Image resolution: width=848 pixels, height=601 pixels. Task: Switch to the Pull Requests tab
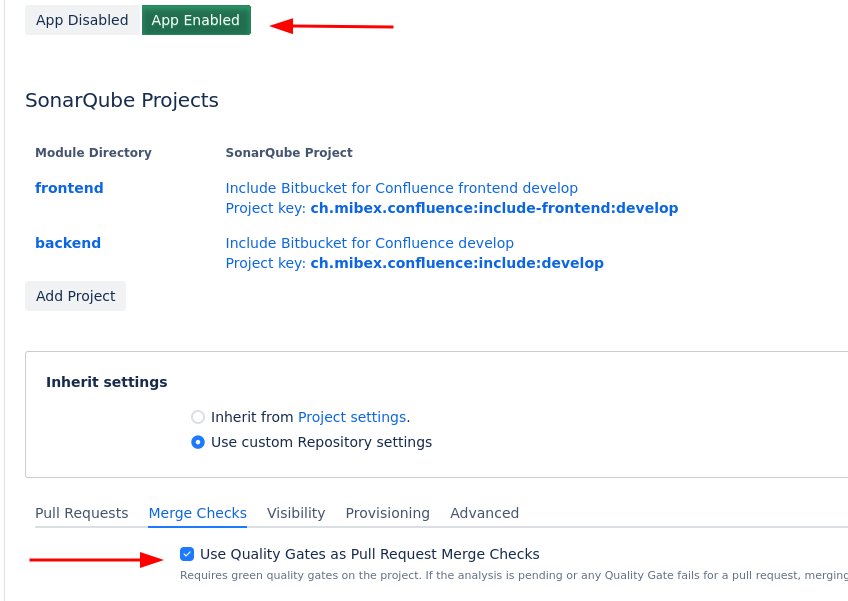coord(82,513)
